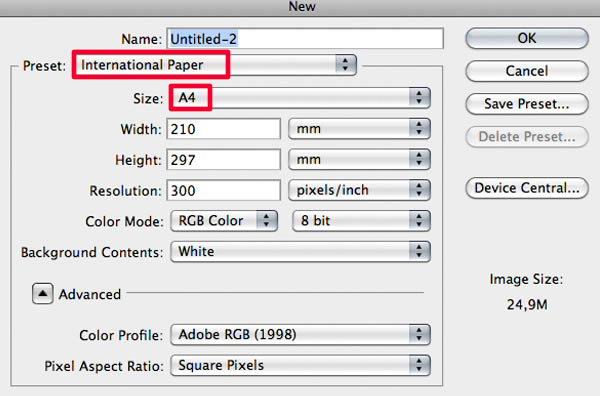Click the Cancel button
The width and height of the screenshot is (600, 396).
527,71
